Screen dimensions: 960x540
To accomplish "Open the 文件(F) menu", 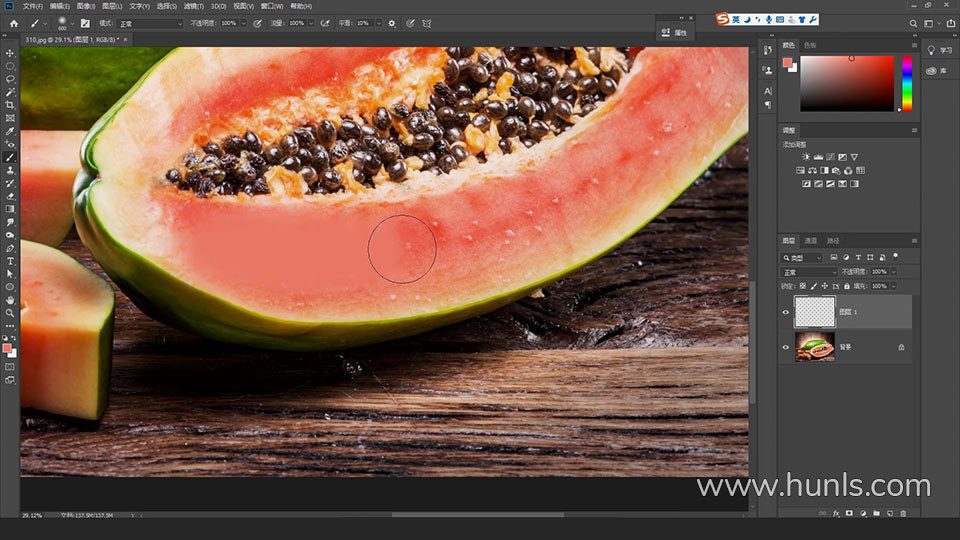I will [x=32, y=6].
